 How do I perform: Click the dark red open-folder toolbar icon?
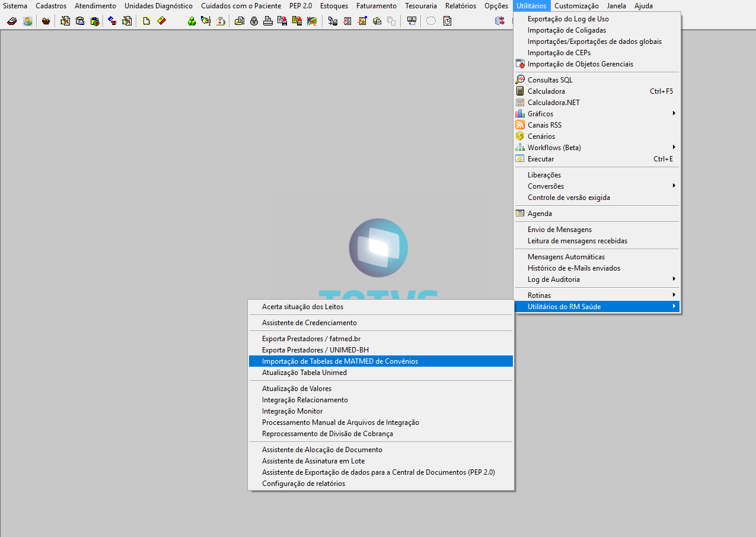46,21
